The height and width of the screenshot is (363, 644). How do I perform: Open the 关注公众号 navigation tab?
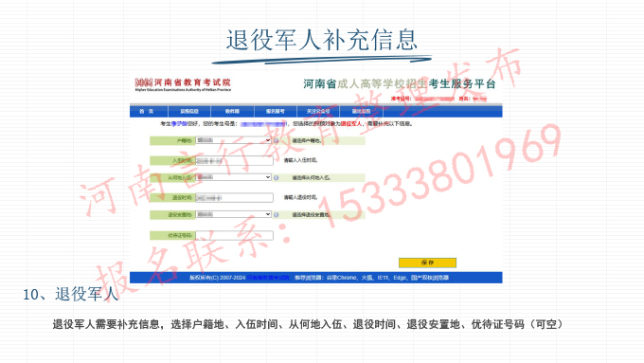click(x=318, y=112)
